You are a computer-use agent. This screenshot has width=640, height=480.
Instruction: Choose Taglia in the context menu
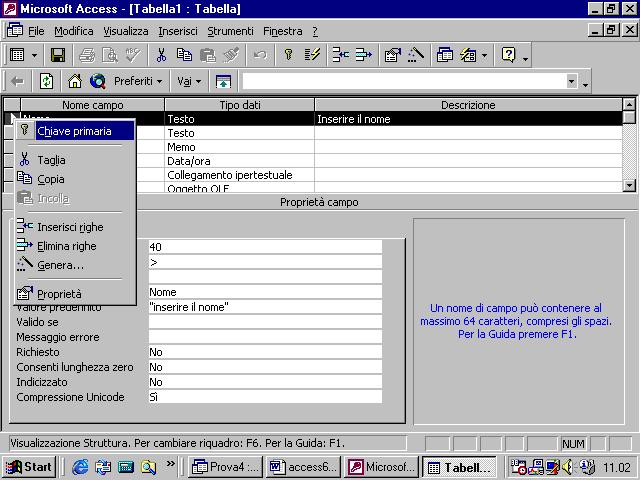tap(75, 160)
